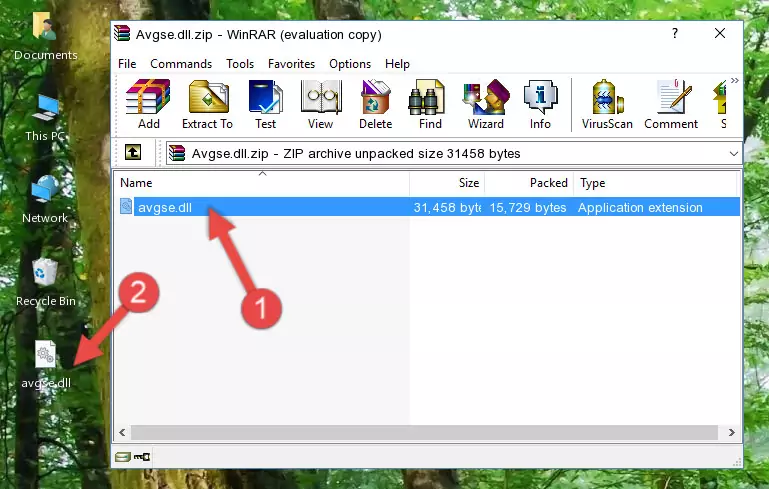Open the Favorites menu
The height and width of the screenshot is (489, 769).
point(291,64)
